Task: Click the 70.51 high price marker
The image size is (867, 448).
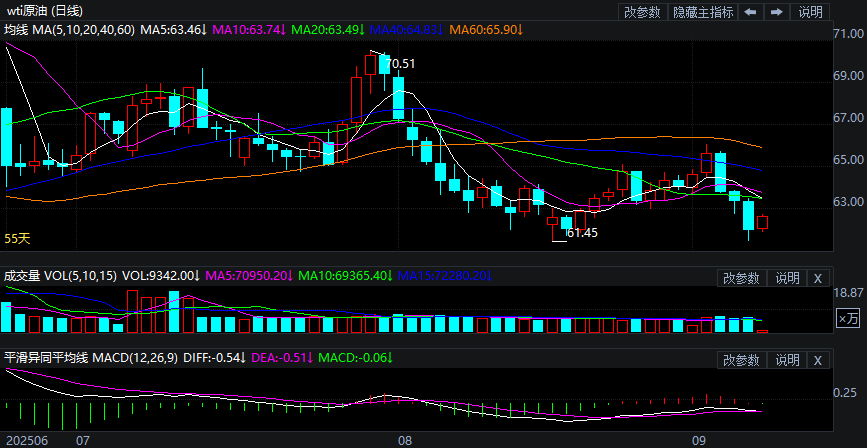Action: pyautogui.click(x=399, y=63)
